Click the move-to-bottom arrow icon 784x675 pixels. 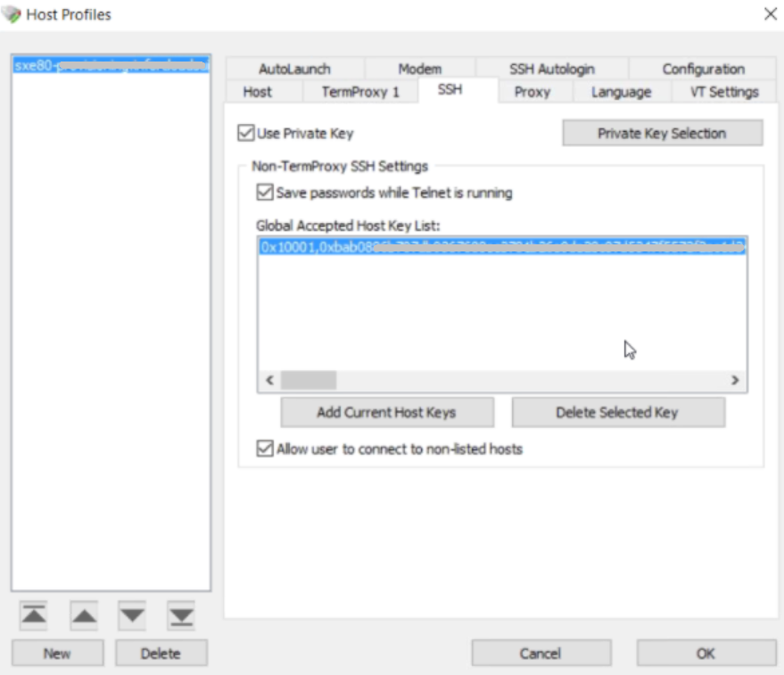(180, 614)
